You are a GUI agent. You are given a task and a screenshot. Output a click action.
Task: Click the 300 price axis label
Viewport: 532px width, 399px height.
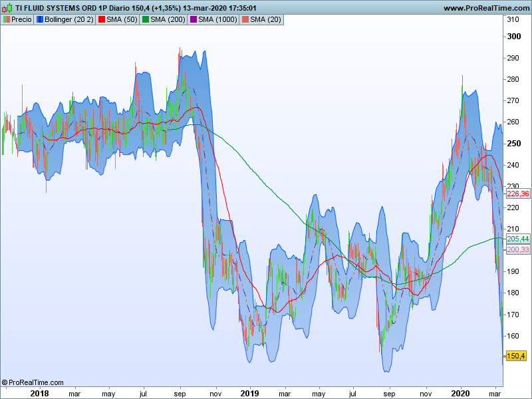[513, 37]
